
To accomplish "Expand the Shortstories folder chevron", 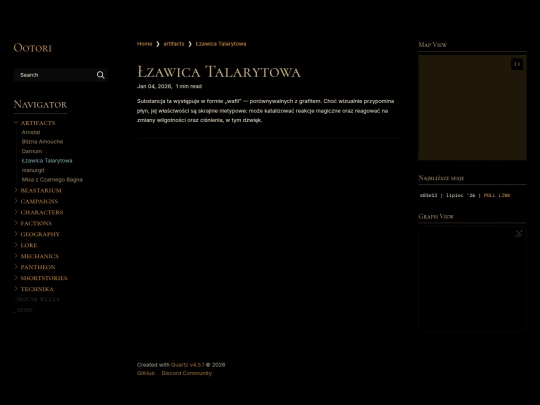I will point(16,278).
